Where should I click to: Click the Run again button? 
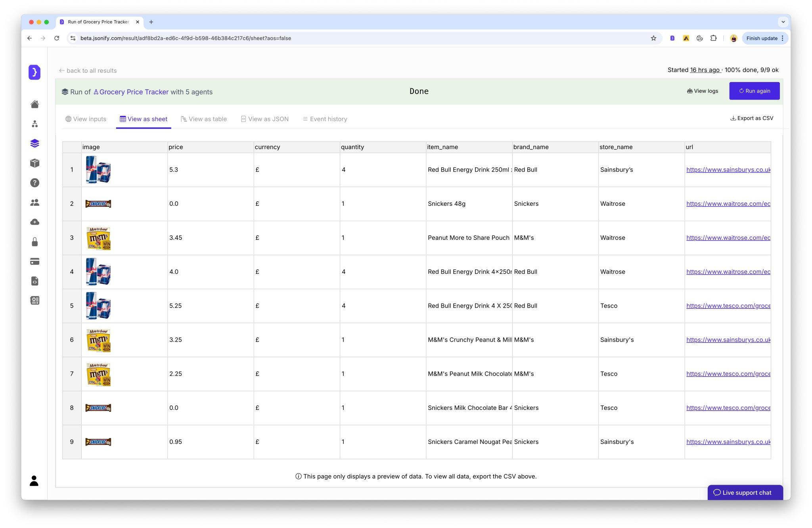point(755,91)
